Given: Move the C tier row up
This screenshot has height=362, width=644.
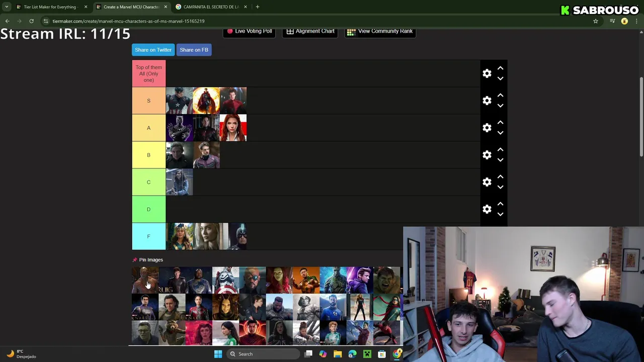Looking at the screenshot, I should [500, 176].
